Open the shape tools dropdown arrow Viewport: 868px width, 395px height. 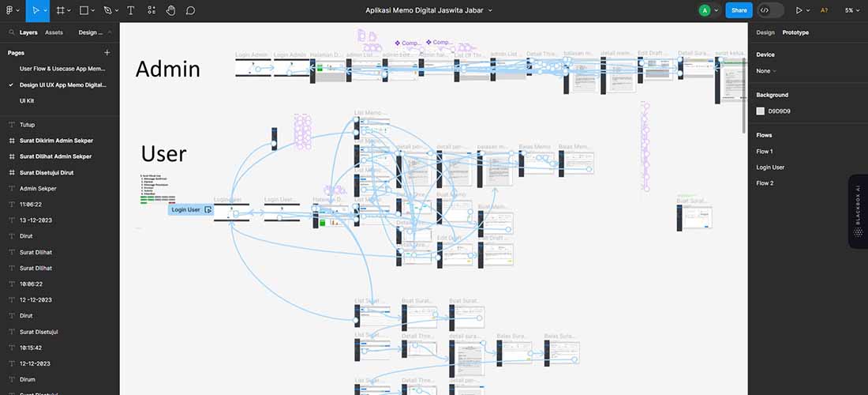pyautogui.click(x=93, y=10)
